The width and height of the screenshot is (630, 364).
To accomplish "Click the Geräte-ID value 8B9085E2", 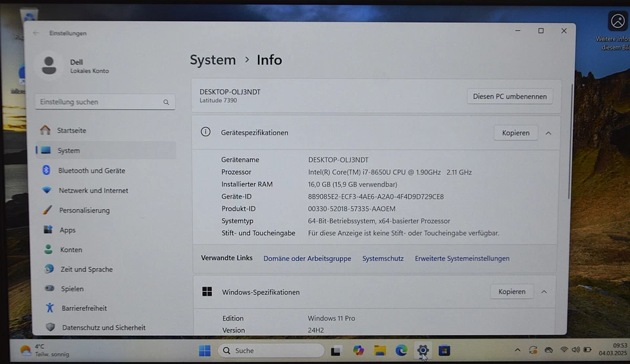I will [x=375, y=197].
